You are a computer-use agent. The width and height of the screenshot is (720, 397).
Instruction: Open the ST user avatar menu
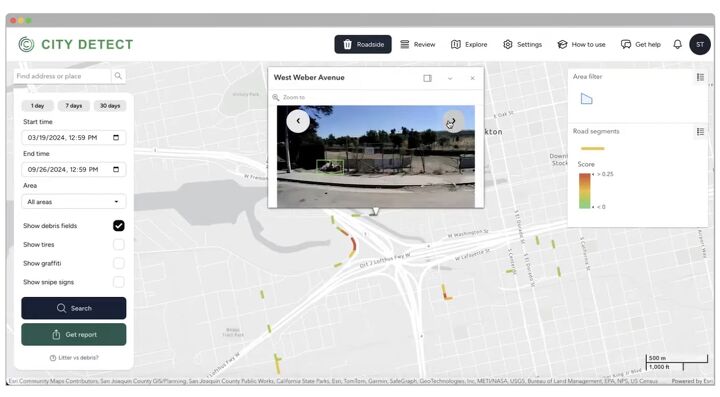[700, 45]
